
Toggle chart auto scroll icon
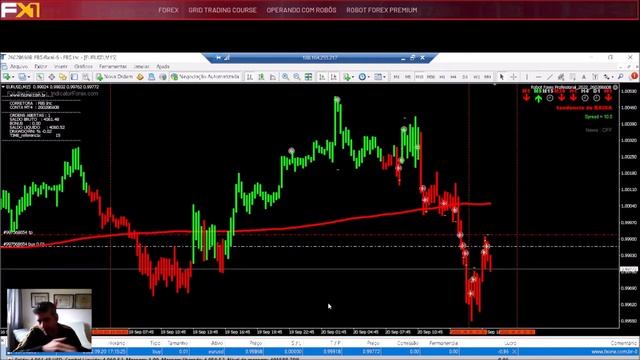tap(322, 77)
